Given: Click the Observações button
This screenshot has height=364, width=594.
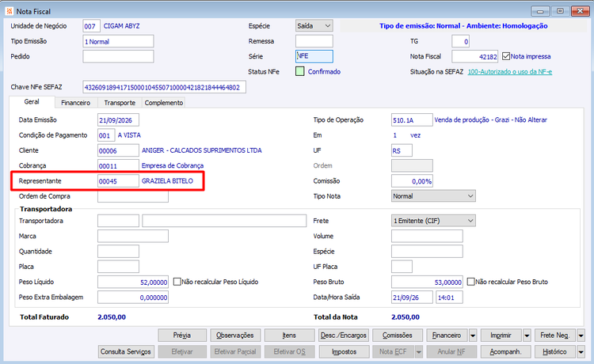Looking at the screenshot, I should point(235,336).
